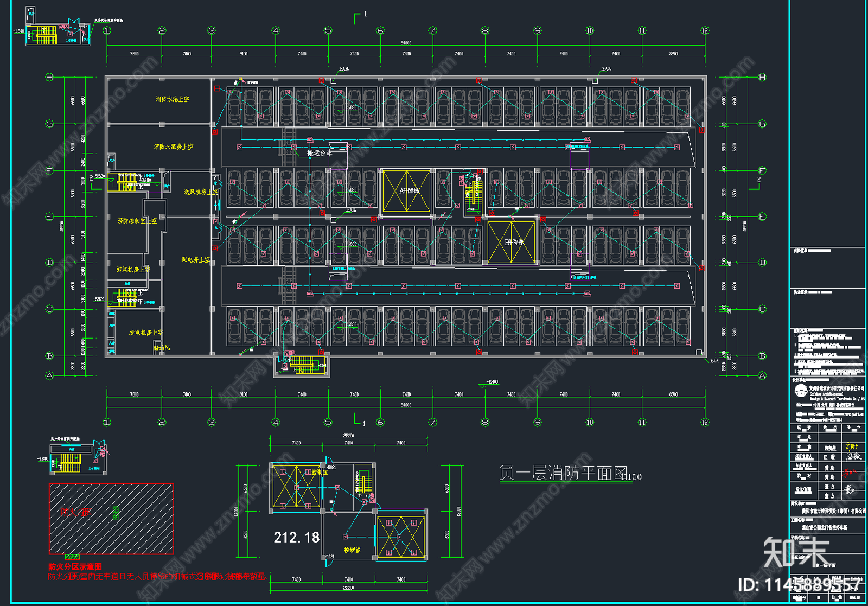Pick the 配电房上空 room label
Screen dimensions: 868x606
[x=196, y=260]
